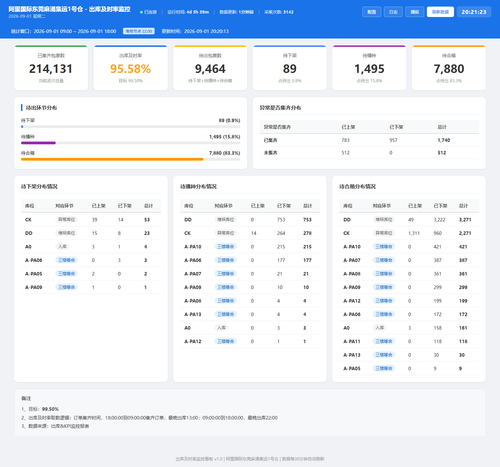The image size is (500, 467).
Task: Click the 待合箱分布情况 table title
Action: [x=357, y=186]
